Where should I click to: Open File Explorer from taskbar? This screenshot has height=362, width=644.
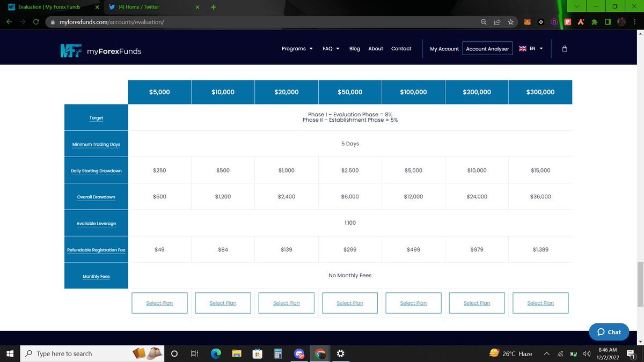pyautogui.click(x=237, y=353)
